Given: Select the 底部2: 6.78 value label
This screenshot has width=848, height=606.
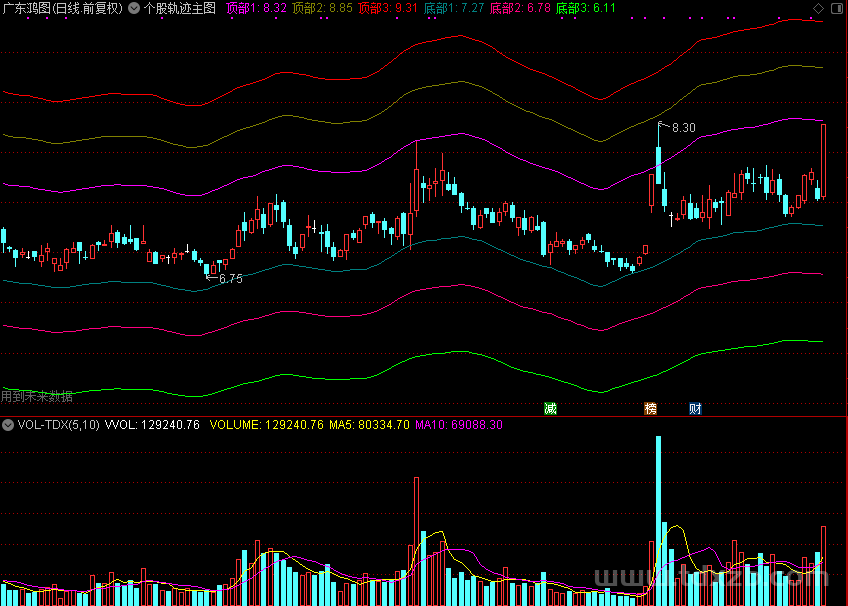Looking at the screenshot, I should point(520,8).
